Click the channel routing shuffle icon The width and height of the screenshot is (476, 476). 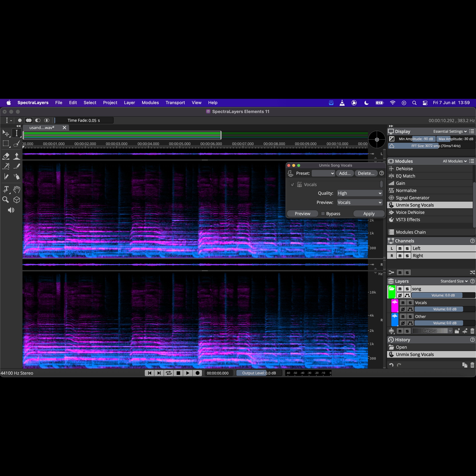pos(472,273)
